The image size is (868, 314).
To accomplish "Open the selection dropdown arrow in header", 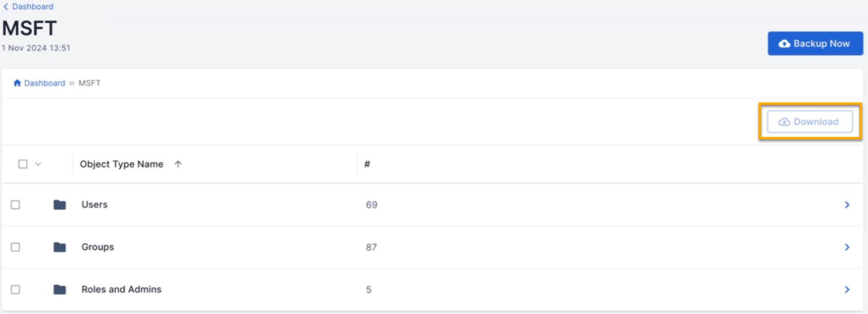I will 38,164.
